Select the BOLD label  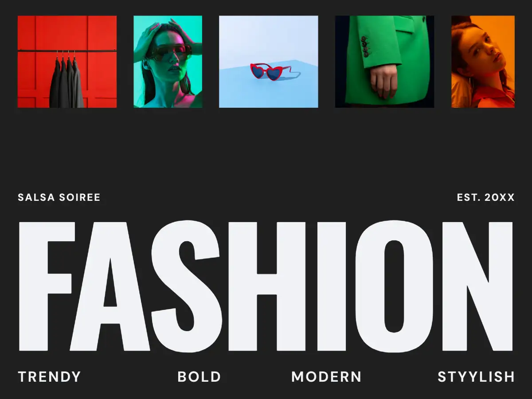(x=199, y=377)
